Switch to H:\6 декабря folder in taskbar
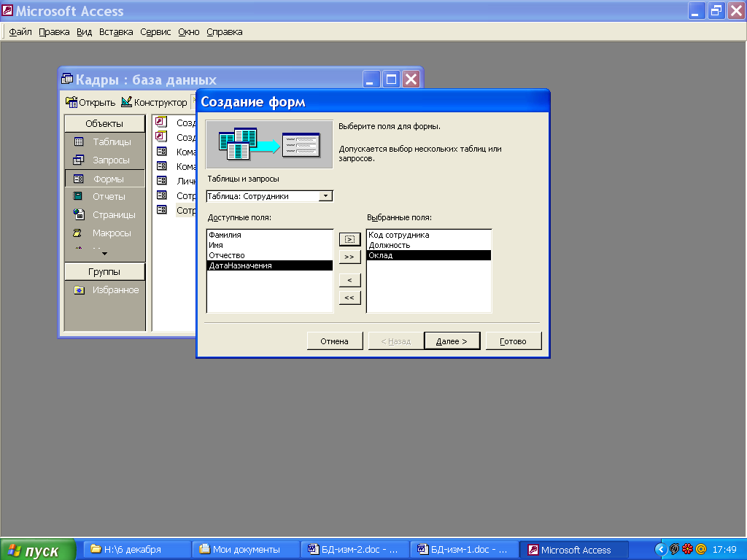This screenshot has width=747, height=560. (136, 550)
